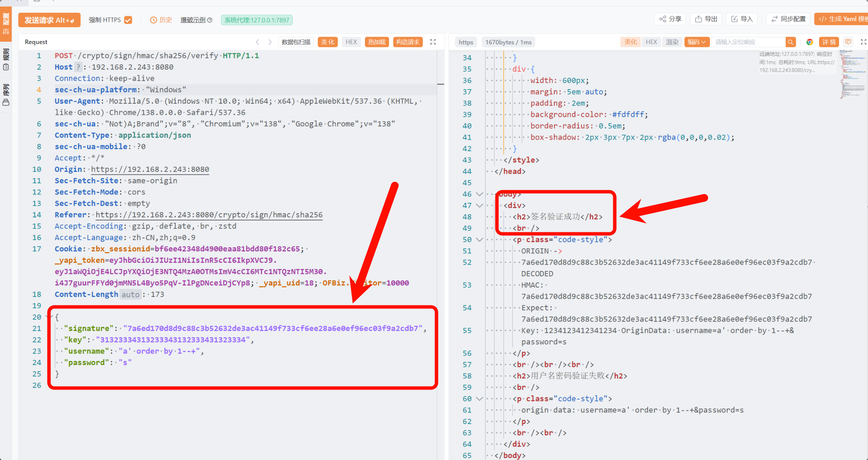Switch response view to 渲染 render

[672, 42]
